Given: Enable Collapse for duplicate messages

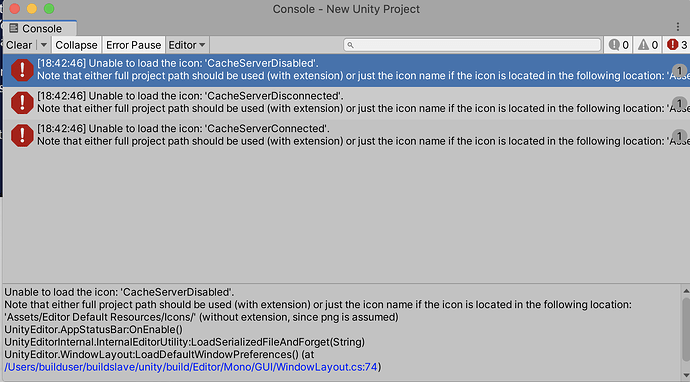Looking at the screenshot, I should 76,45.
